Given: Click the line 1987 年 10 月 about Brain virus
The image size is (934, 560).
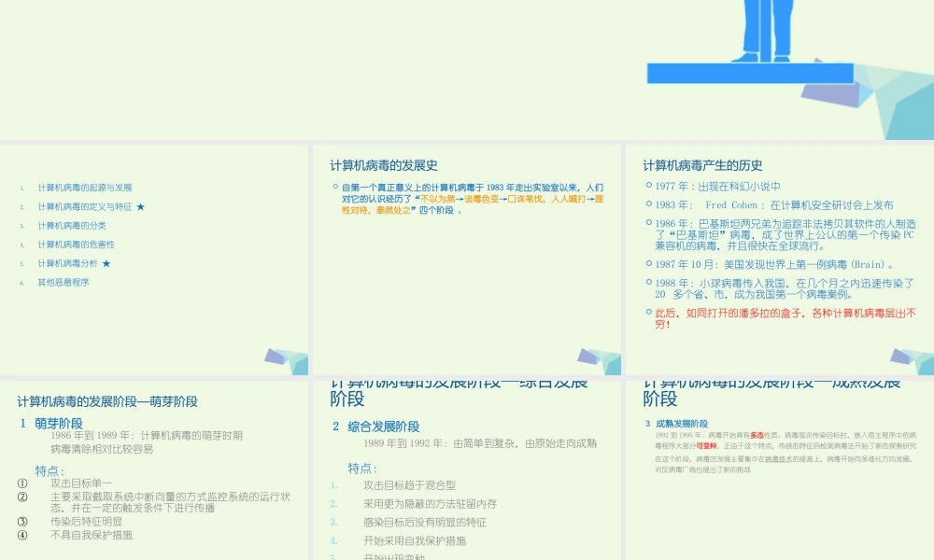Looking at the screenshot, I should (x=774, y=264).
